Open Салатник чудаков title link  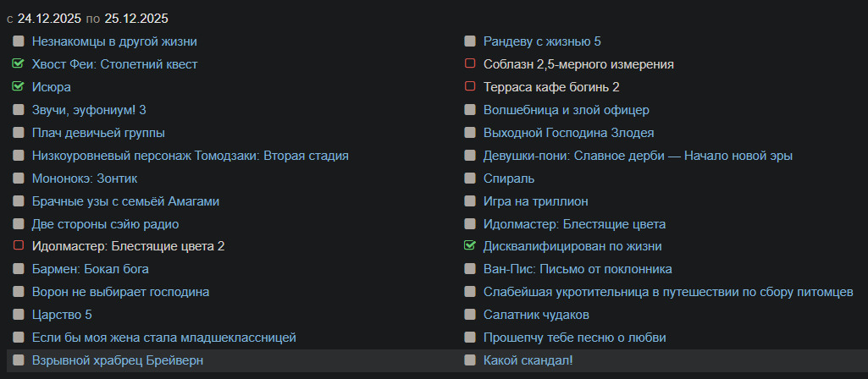click(x=535, y=315)
